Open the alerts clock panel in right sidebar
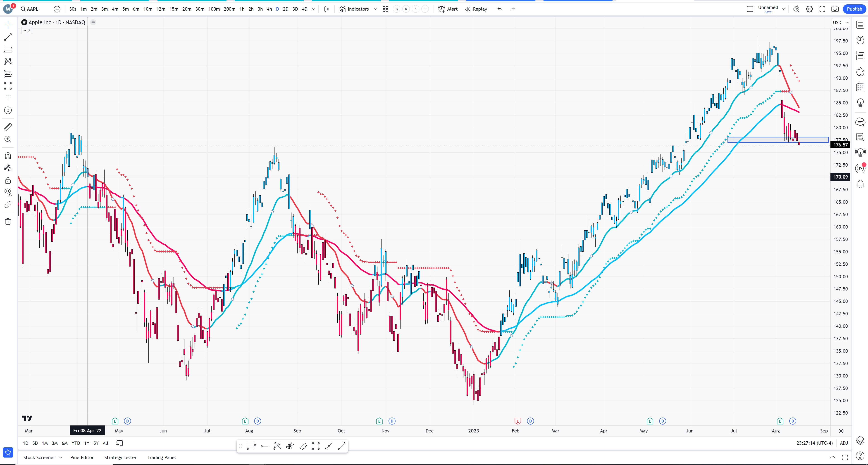This screenshot has width=868, height=465. click(x=860, y=40)
